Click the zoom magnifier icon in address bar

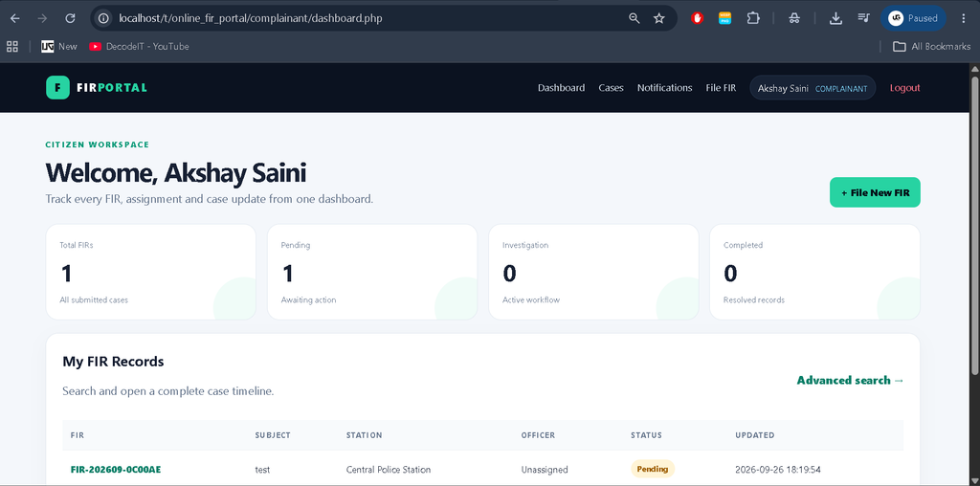coord(635,18)
